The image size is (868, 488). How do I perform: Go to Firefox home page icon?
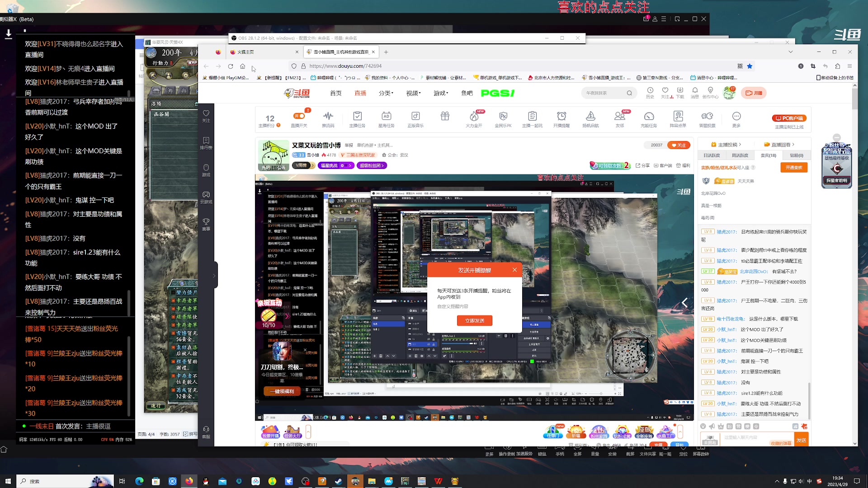point(243,66)
